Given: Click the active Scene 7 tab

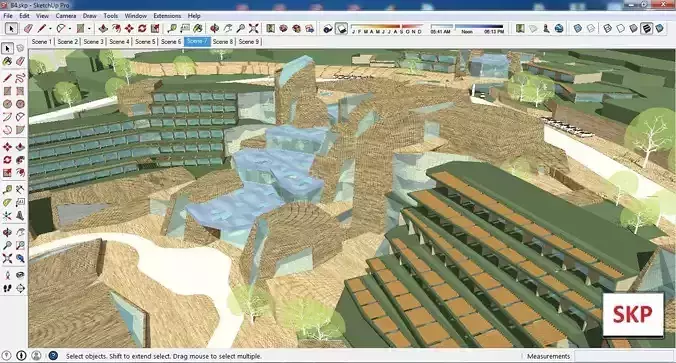Looking at the screenshot, I should pos(197,41).
